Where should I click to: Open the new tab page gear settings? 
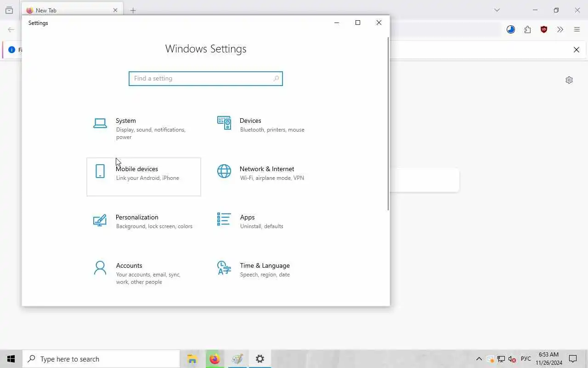coord(569,80)
